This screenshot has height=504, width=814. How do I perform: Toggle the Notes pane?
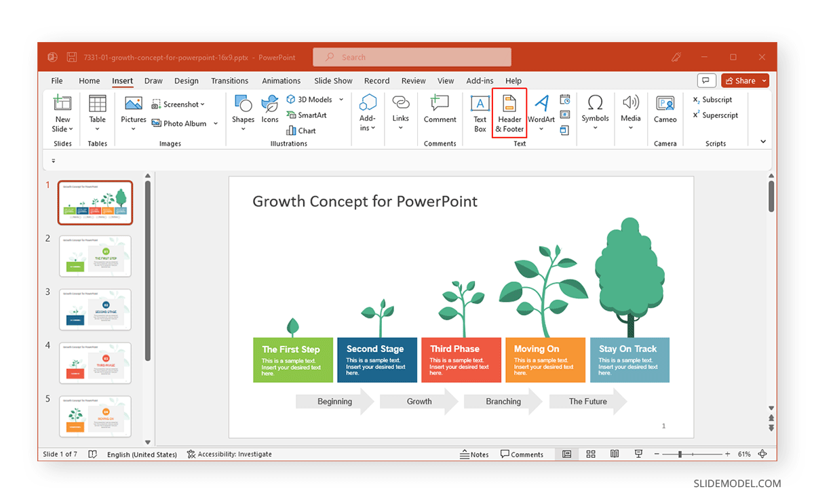(x=474, y=454)
